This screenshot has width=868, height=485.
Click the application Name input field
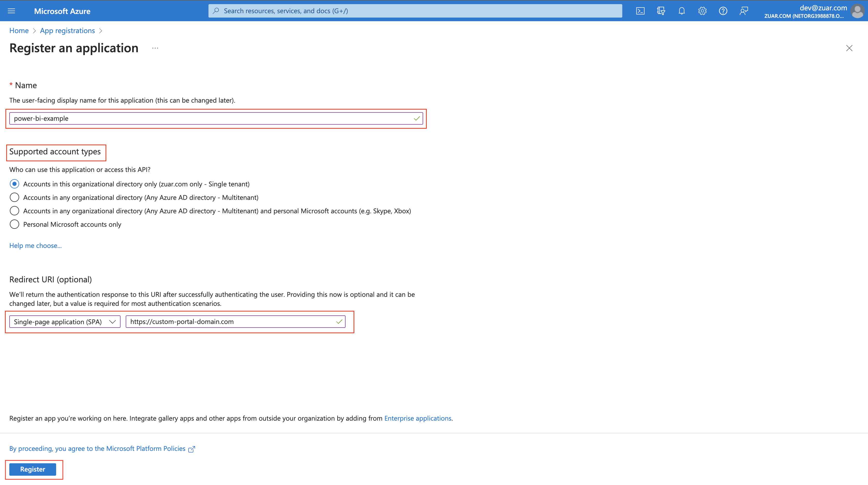point(216,119)
